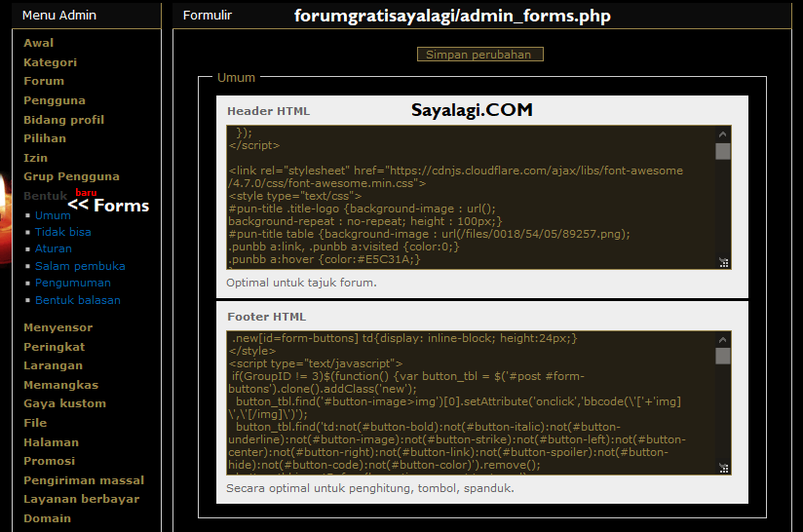Click the Header HTML scrollbar thumb

coord(722,152)
